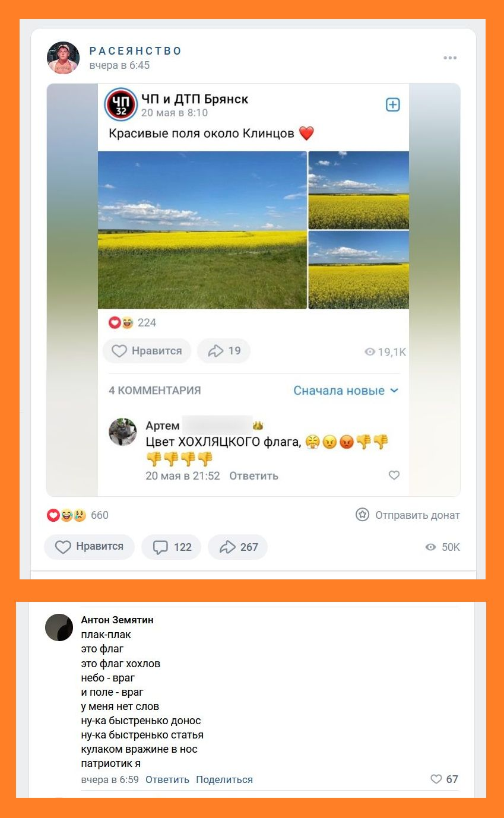This screenshot has width=504, height=818.
Task: Like Антон Земятин's comment with 67 likes
Action: pyautogui.click(x=444, y=779)
